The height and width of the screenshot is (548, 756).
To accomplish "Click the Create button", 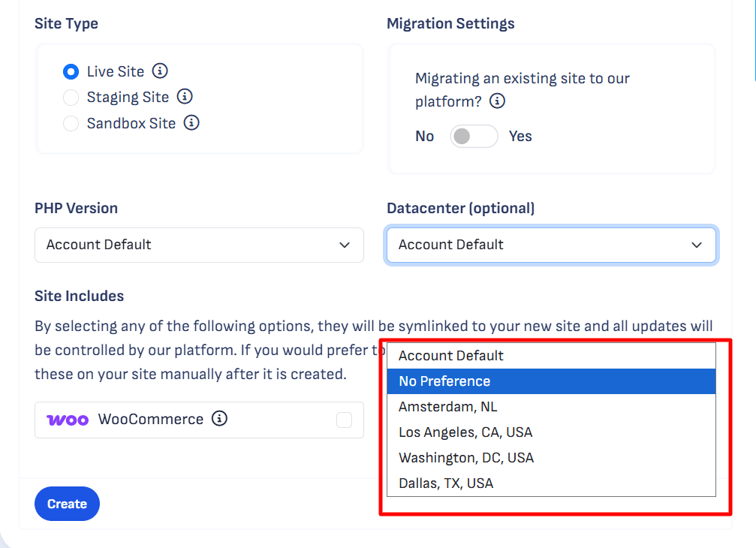I will 67,504.
